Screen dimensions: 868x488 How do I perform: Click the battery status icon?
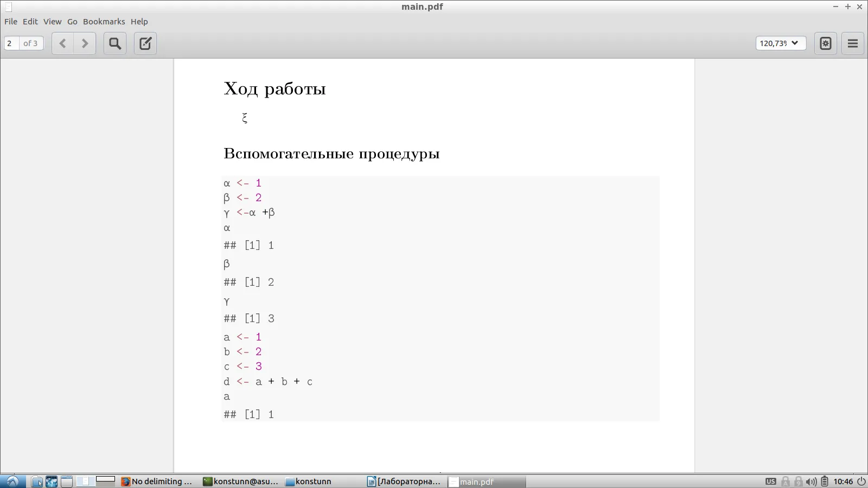click(825, 481)
